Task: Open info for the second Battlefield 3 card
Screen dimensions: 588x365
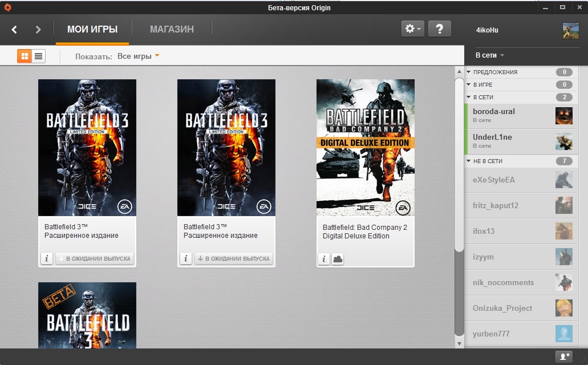Action: (x=185, y=258)
